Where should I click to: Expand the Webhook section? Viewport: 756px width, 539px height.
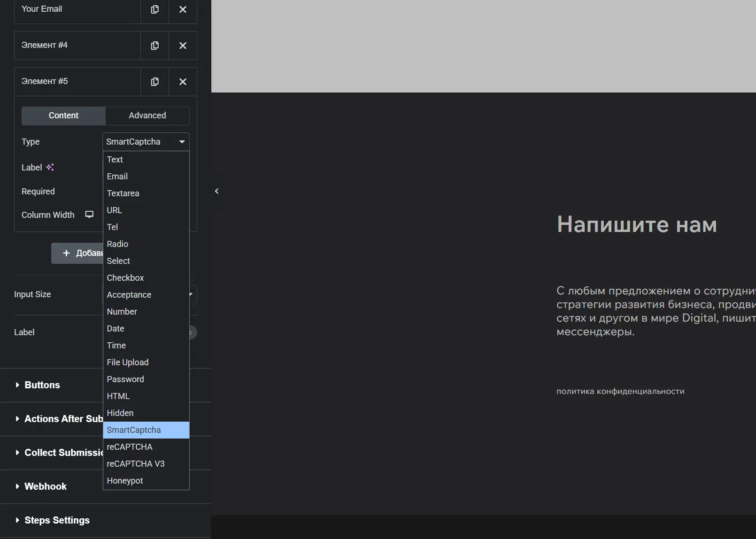coord(45,486)
